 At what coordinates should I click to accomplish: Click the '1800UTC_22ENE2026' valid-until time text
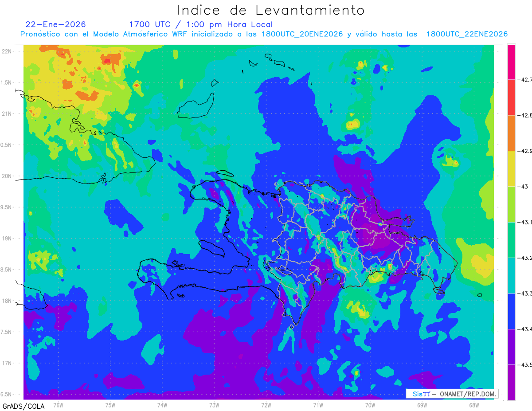pos(467,34)
